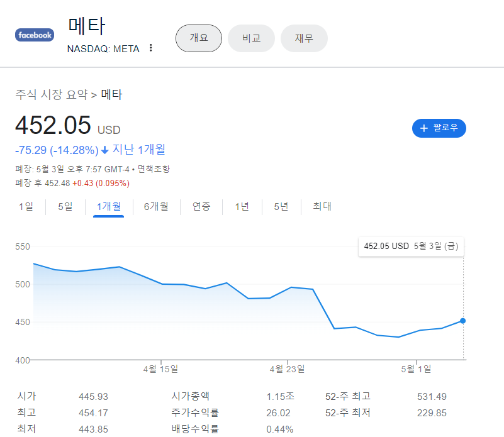Click the Facebook logo icon
This screenshot has height=437, width=504.
[x=35, y=35]
